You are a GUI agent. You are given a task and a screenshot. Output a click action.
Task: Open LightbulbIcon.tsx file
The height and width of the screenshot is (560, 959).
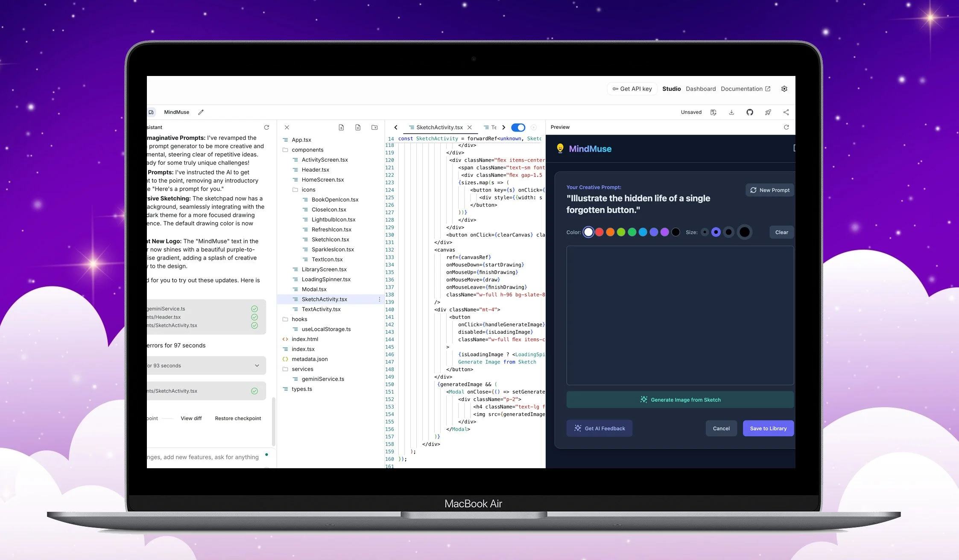(x=333, y=219)
